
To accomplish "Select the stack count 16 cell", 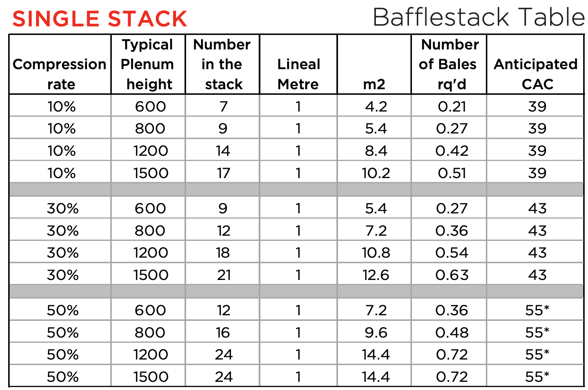I will [223, 332].
